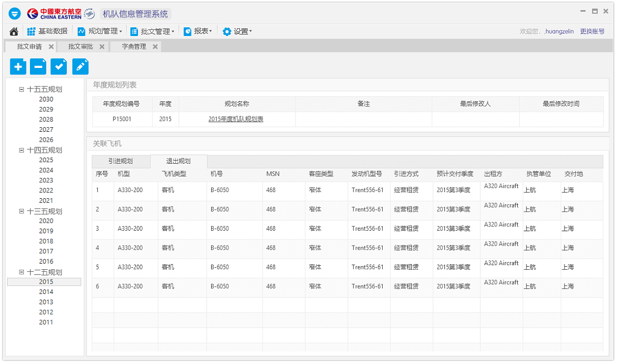The width and height of the screenshot is (618, 364).
Task: Open the 批文管理 dropdown menu
Action: [x=152, y=31]
